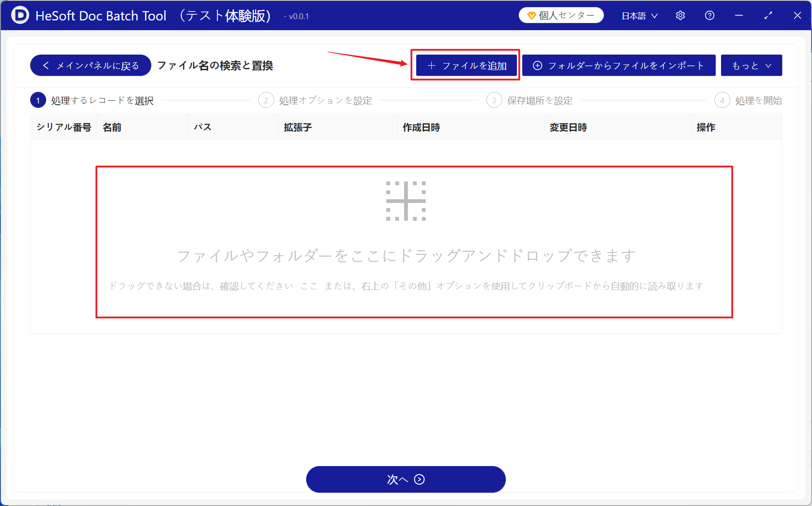Click フォルダーからファイルをインポート button

tap(619, 66)
